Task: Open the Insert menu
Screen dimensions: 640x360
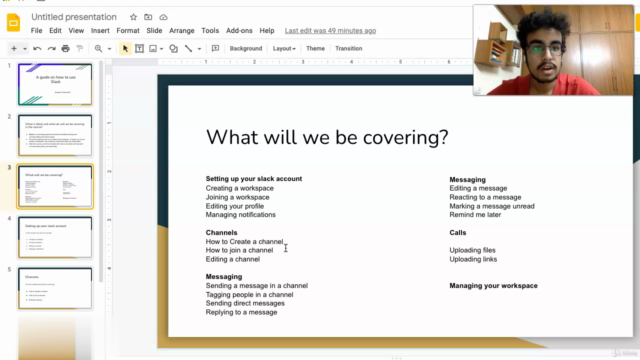Action: (x=100, y=31)
